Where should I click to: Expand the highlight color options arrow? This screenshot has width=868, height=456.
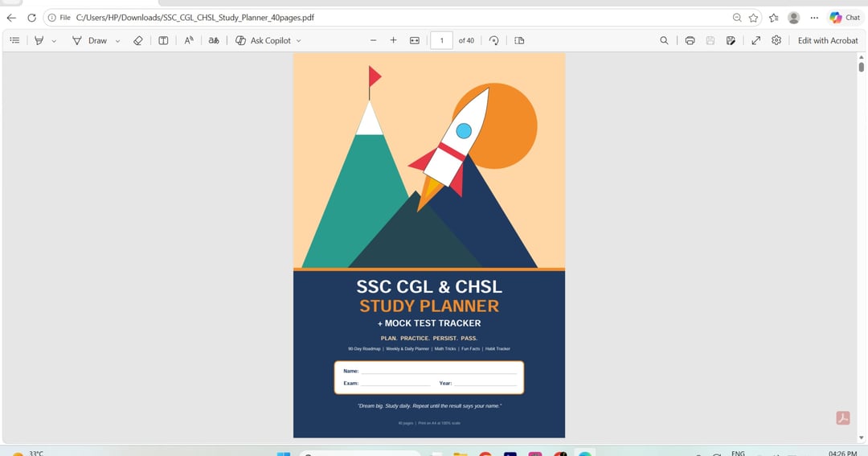[54, 41]
